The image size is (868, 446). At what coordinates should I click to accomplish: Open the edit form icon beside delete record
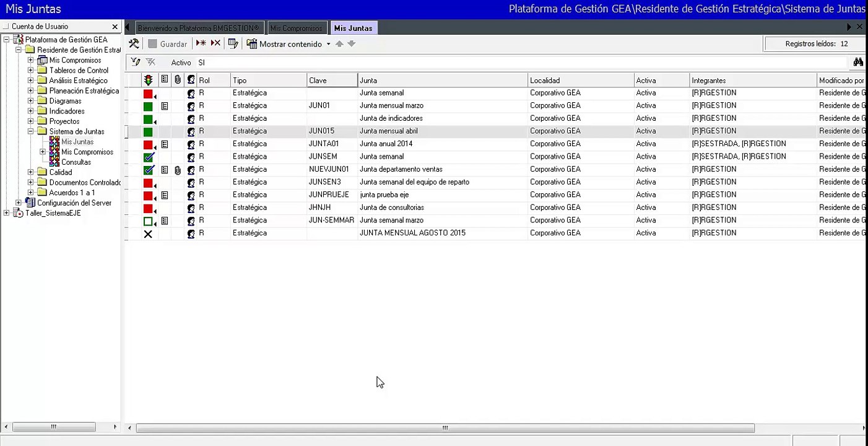pyautogui.click(x=233, y=43)
